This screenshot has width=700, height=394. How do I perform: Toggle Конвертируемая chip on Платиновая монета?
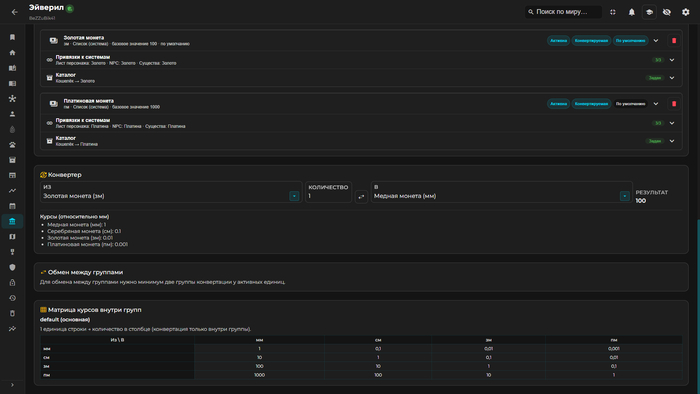tap(591, 104)
